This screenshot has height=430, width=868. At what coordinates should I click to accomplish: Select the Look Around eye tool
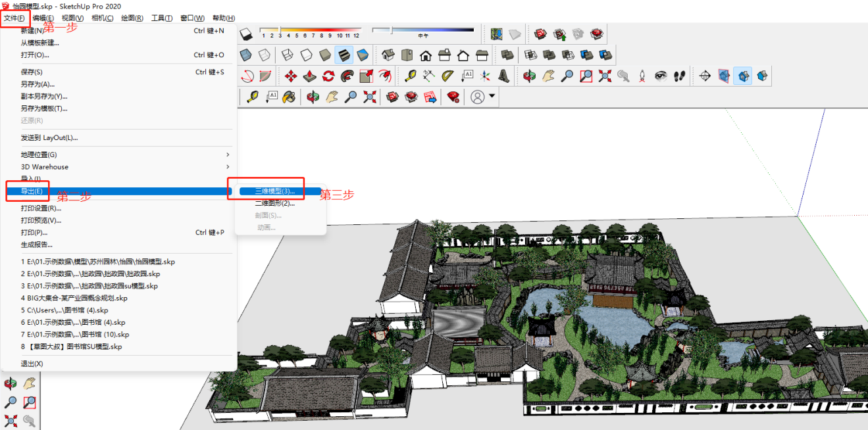(661, 76)
